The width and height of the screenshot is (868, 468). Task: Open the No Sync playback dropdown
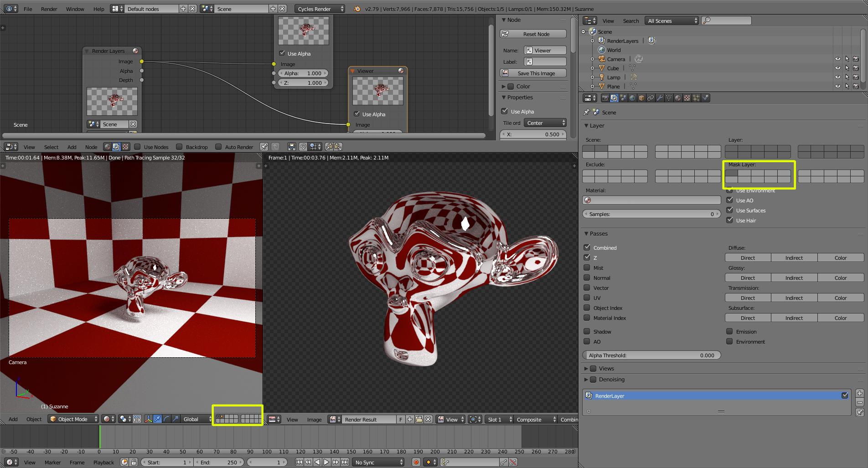pos(379,462)
